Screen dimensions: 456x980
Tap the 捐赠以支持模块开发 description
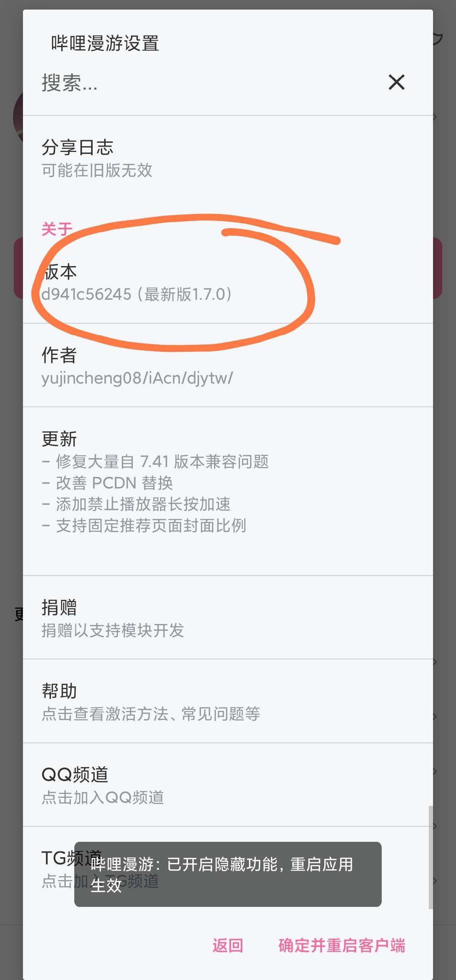[113, 630]
